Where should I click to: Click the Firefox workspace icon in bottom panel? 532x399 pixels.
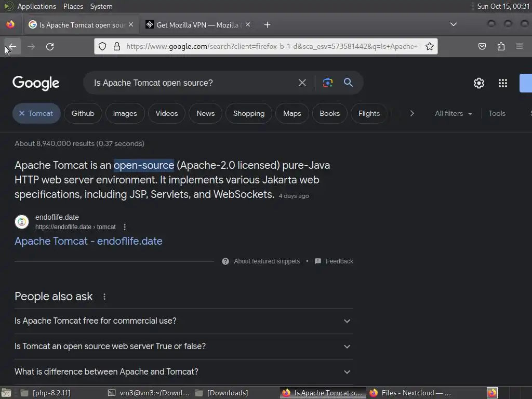[x=492, y=393]
